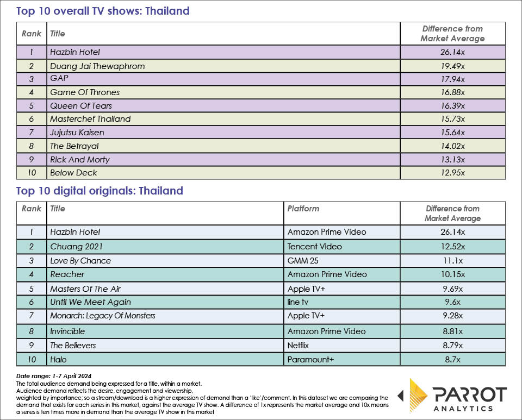Click 'Reacher' title cell
This screenshot has width=522, height=420.
[x=165, y=274]
